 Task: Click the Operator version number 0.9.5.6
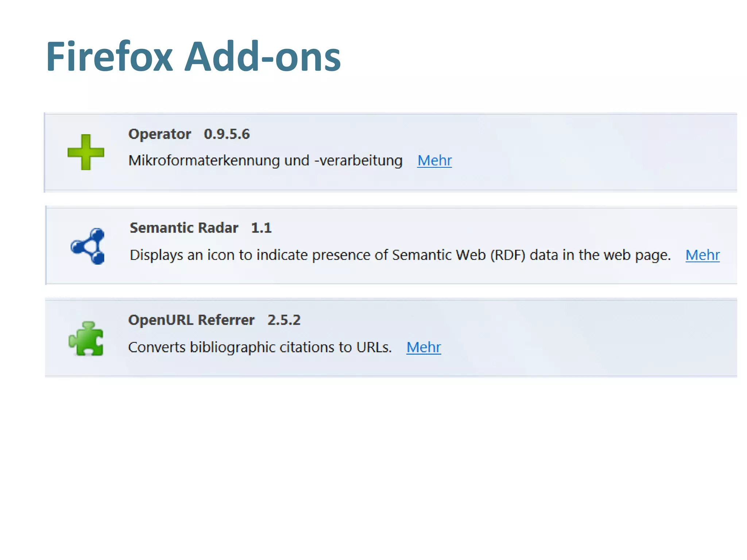tap(227, 134)
